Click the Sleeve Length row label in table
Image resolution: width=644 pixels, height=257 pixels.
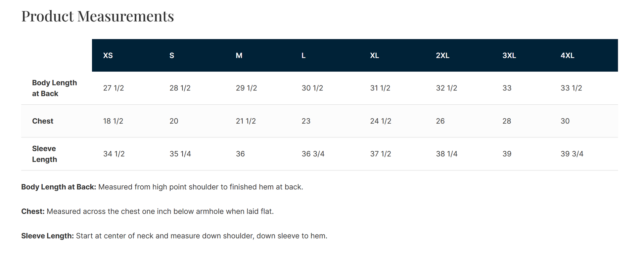[x=44, y=154]
